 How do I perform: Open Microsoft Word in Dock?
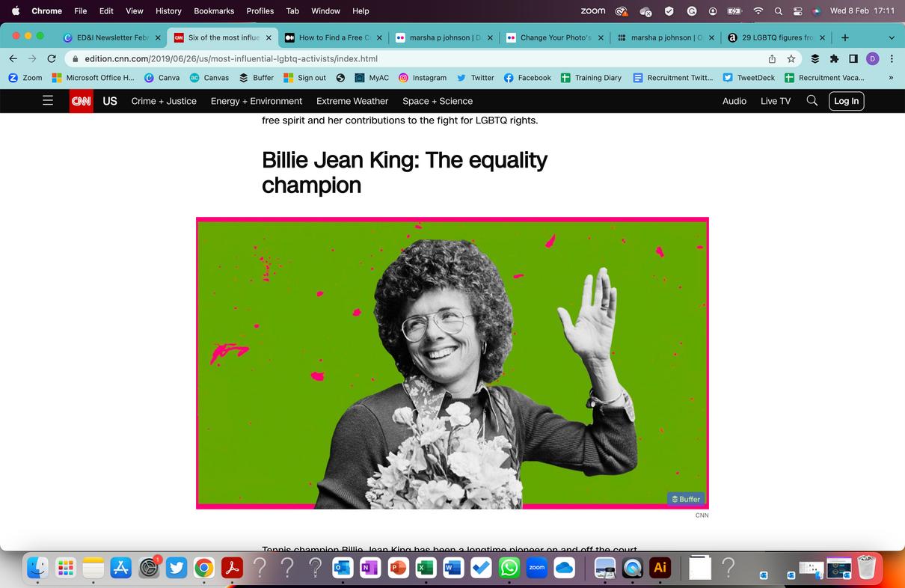[x=453, y=568]
